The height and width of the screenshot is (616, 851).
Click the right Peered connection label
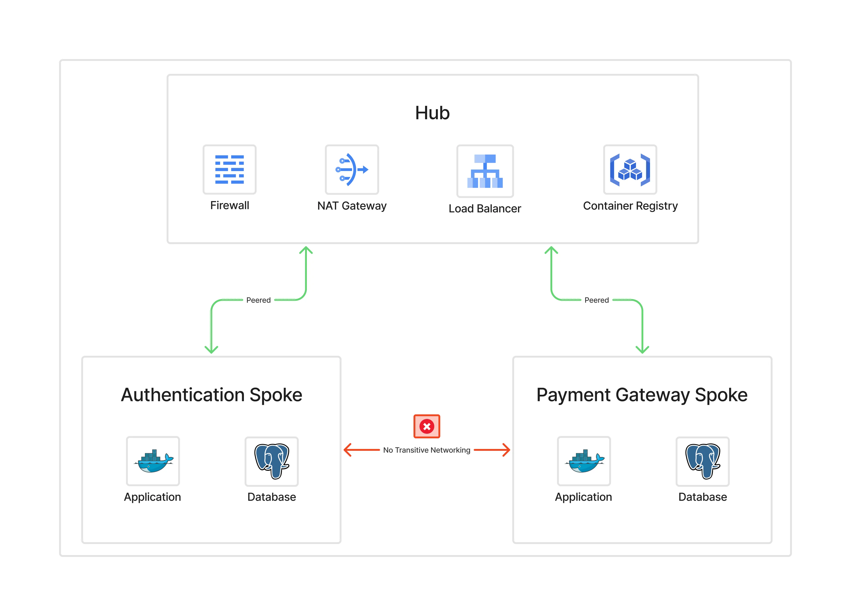pos(596,300)
